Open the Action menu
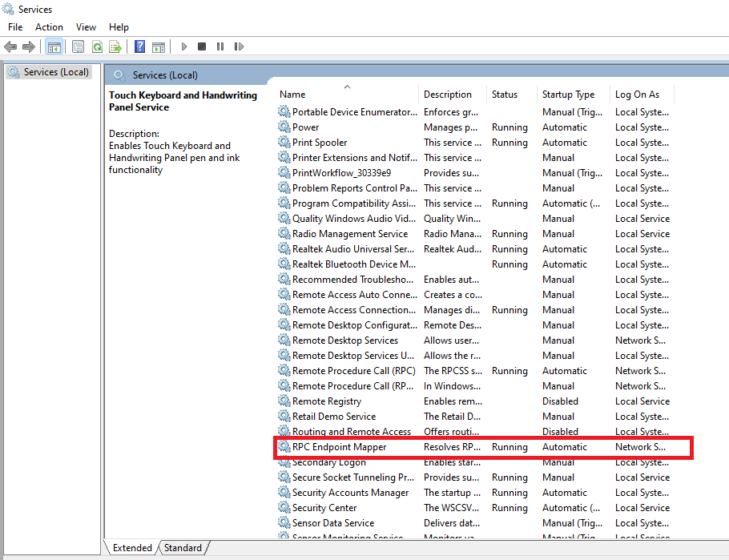The width and height of the screenshot is (729, 560). coord(49,27)
